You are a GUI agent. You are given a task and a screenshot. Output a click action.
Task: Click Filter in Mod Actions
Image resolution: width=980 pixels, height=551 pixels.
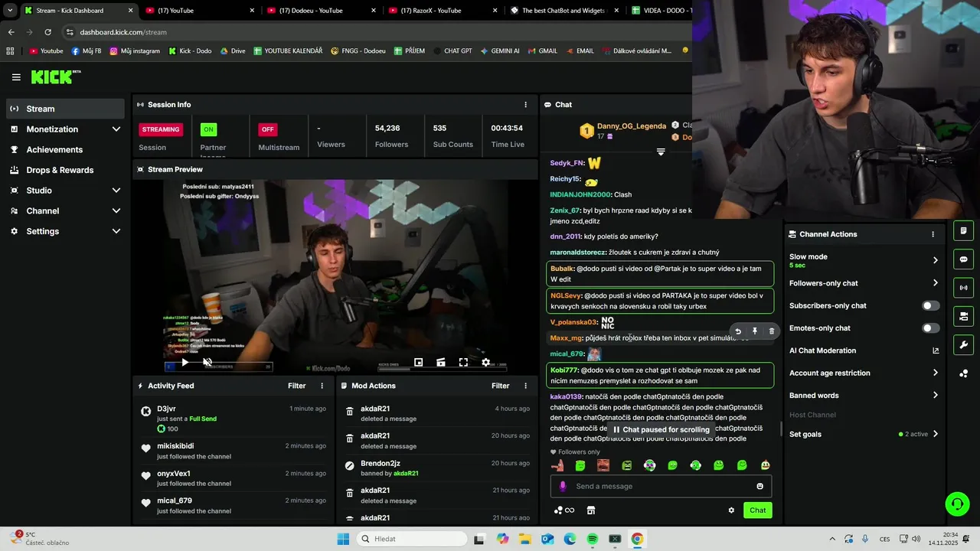coord(501,386)
